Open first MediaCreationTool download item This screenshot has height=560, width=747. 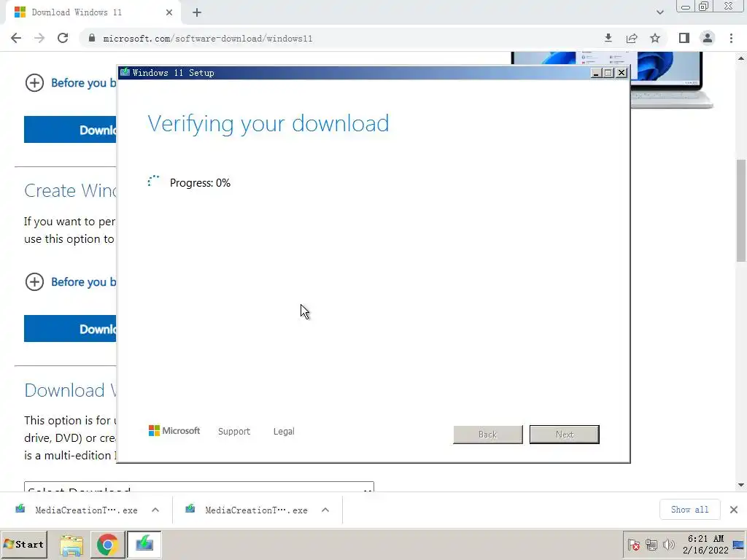click(77, 510)
